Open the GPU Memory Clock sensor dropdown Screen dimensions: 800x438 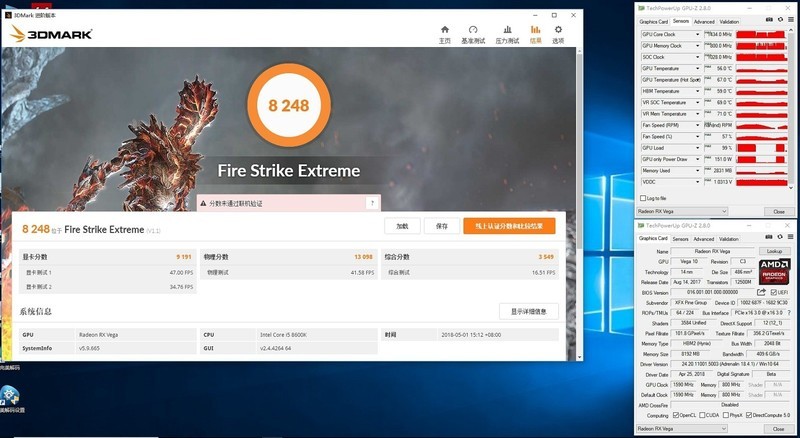(697, 45)
